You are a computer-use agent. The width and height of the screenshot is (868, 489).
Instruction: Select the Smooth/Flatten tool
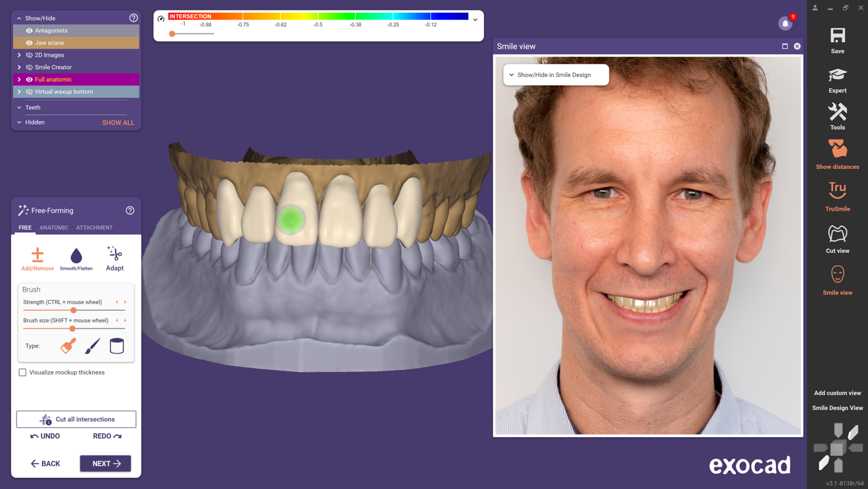[76, 257]
